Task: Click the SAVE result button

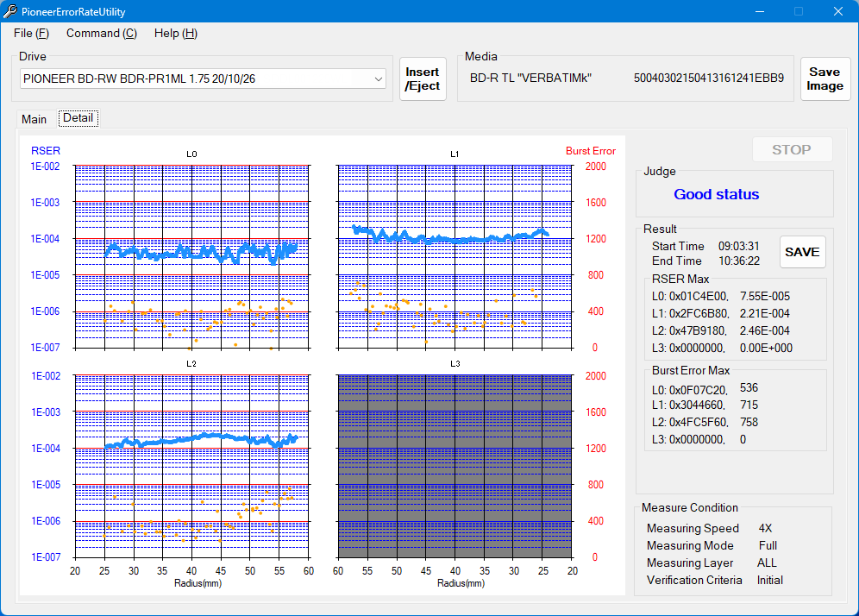Action: (x=802, y=252)
